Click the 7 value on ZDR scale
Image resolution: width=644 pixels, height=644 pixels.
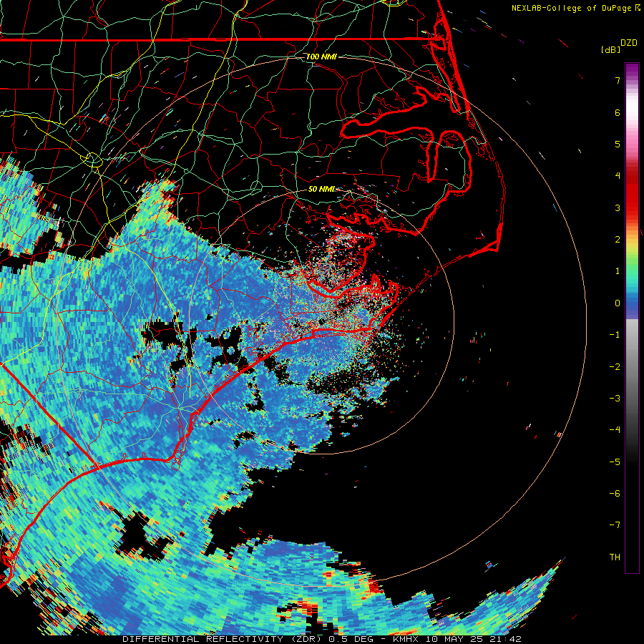[x=618, y=80]
